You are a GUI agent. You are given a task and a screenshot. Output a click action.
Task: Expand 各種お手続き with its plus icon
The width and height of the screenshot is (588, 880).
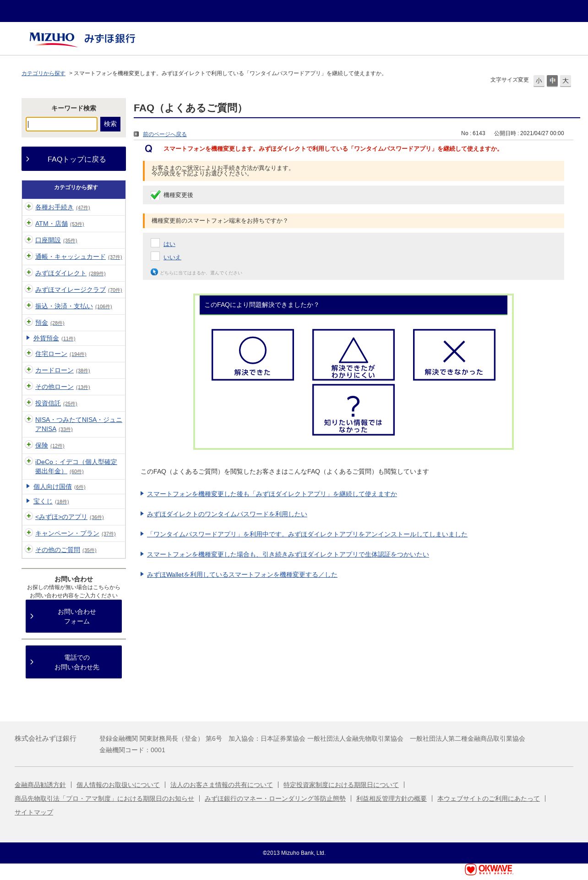coord(29,207)
